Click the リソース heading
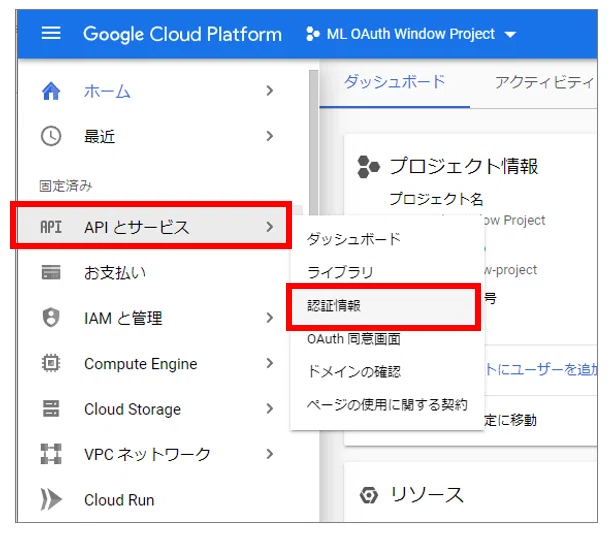Image resolution: width=614 pixels, height=540 pixels. tap(427, 495)
